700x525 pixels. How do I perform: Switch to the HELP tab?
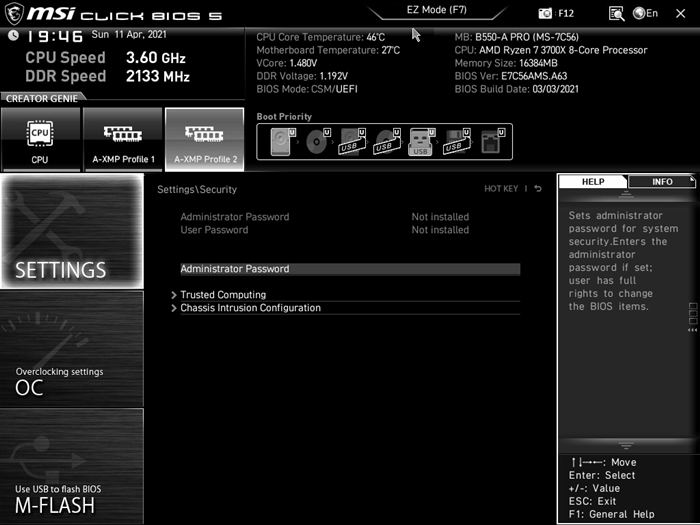pos(593,182)
